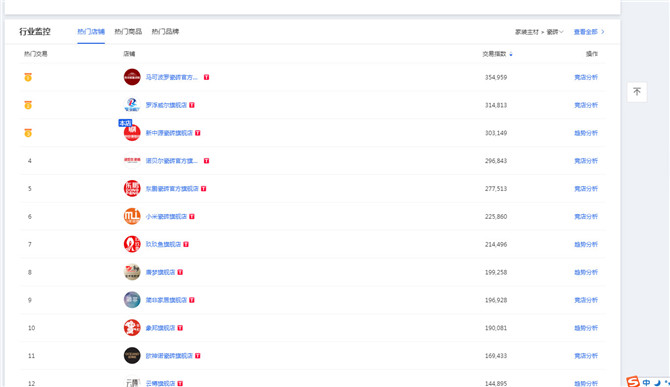Select the 热门店铺 tab
The image size is (670, 387).
(x=91, y=32)
